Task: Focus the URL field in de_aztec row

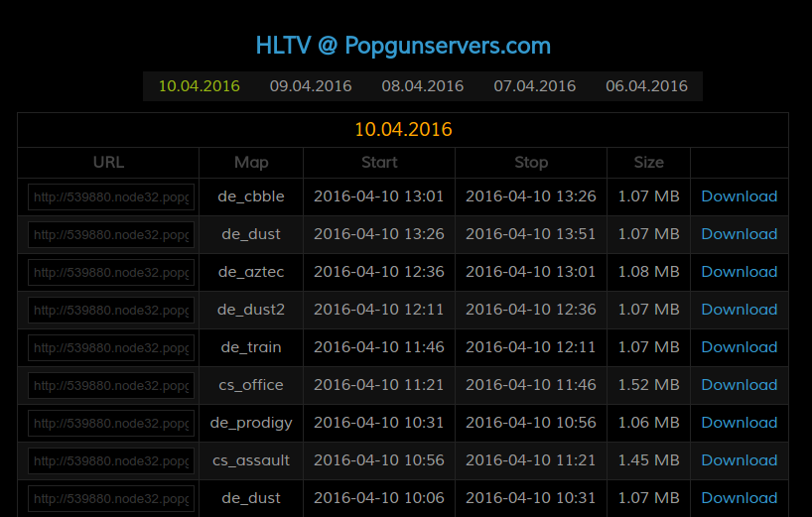Action: 111,273
